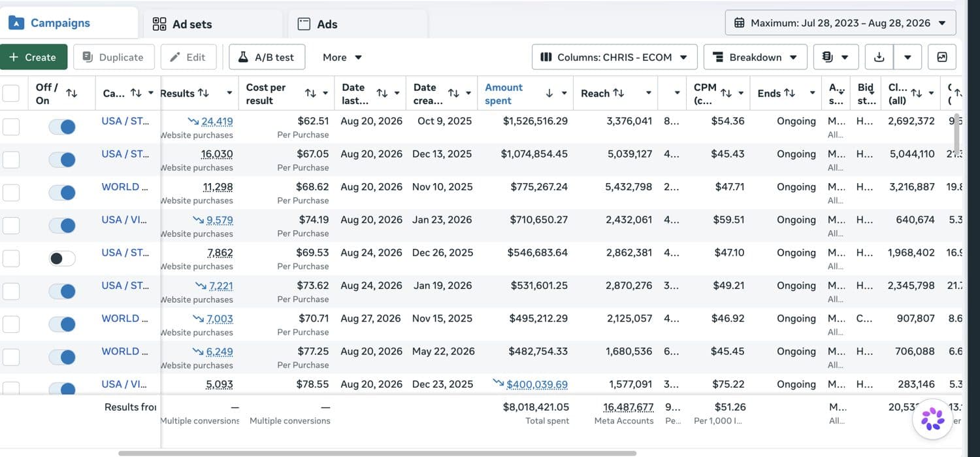Sort by Date created arrows
Screen dimensions: 980x457
pos(453,93)
